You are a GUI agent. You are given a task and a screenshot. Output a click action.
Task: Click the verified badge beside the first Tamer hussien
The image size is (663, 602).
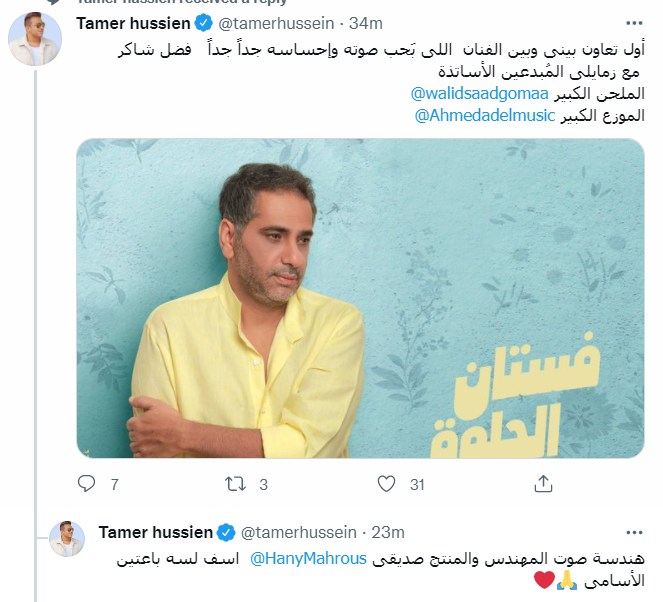pyautogui.click(x=204, y=23)
